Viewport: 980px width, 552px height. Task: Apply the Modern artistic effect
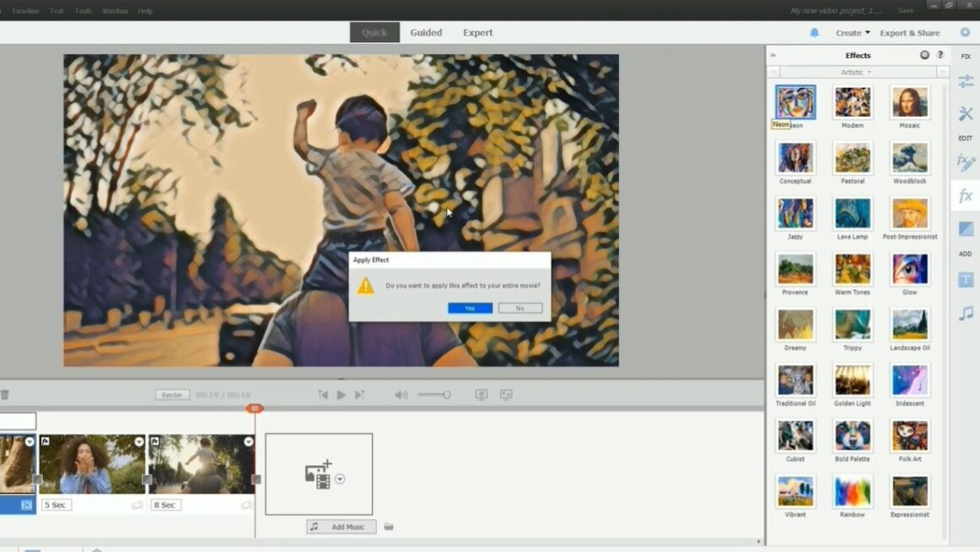852,101
